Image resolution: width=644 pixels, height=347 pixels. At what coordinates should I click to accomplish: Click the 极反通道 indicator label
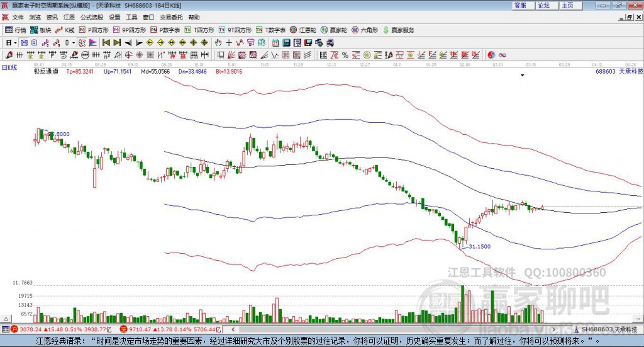[x=46, y=72]
